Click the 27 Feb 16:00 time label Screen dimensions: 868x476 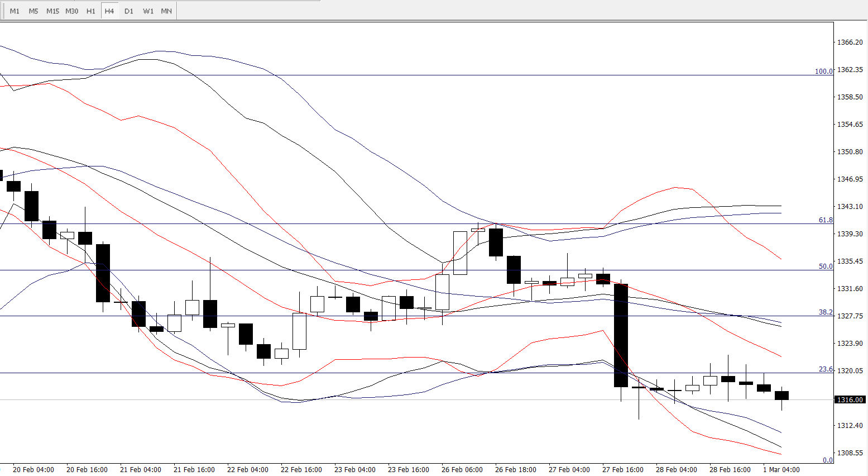tap(623, 470)
